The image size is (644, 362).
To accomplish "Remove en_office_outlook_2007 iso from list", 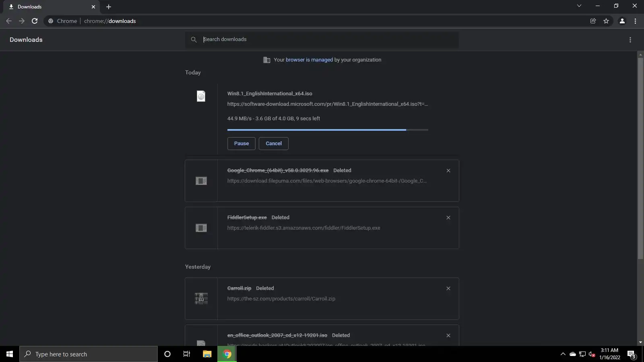I will (x=448, y=335).
